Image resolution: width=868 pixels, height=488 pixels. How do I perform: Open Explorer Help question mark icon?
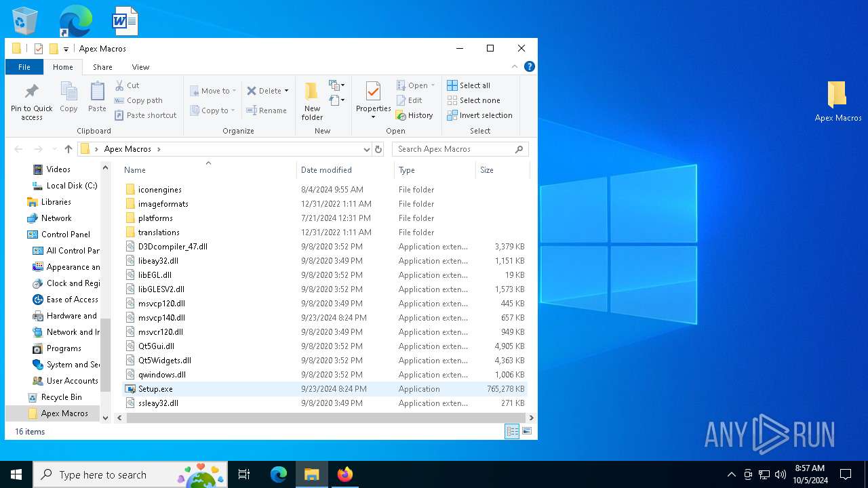530,66
